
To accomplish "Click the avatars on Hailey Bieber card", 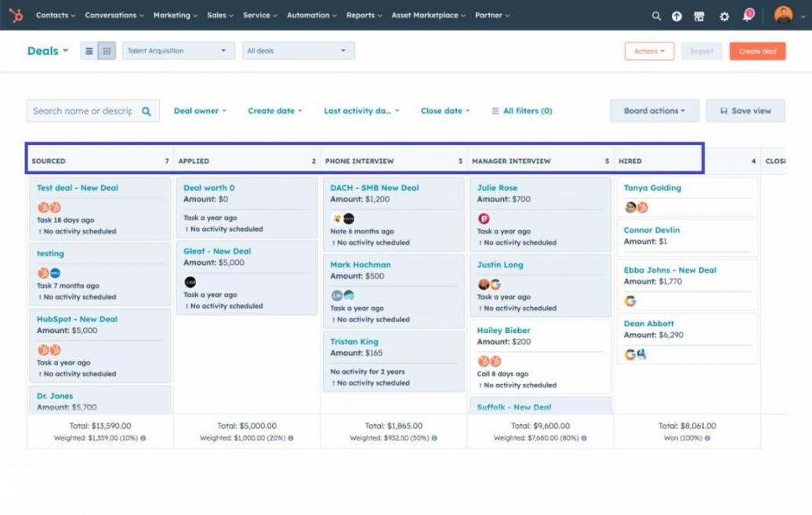I will point(489,361).
